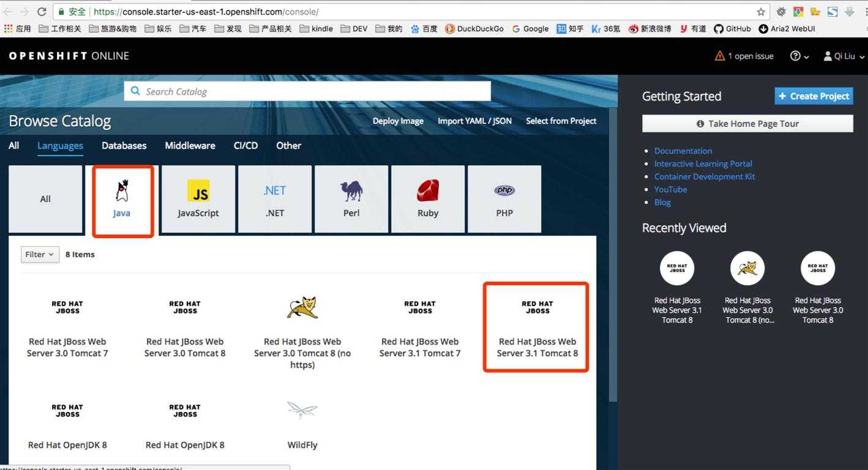This screenshot has width=868, height=470.
Task: Open Red Hat JBoss Web Server 3.0 Tomcat 8 item
Action: (185, 328)
